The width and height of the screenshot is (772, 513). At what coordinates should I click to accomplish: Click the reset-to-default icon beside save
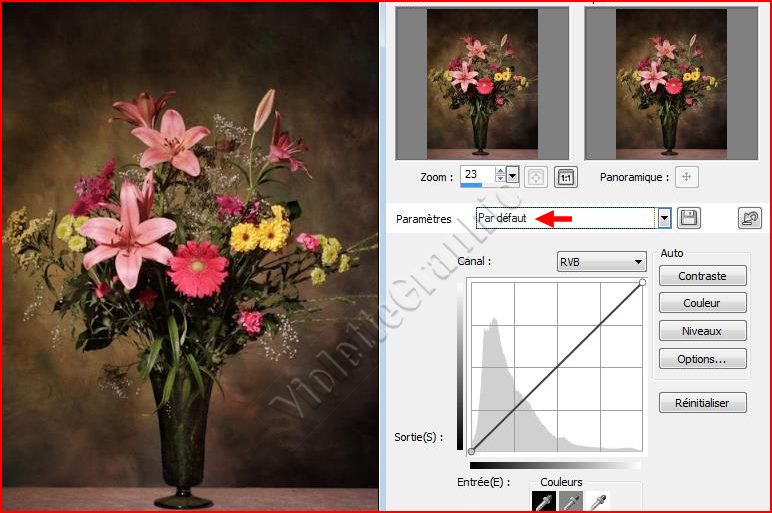(748, 218)
